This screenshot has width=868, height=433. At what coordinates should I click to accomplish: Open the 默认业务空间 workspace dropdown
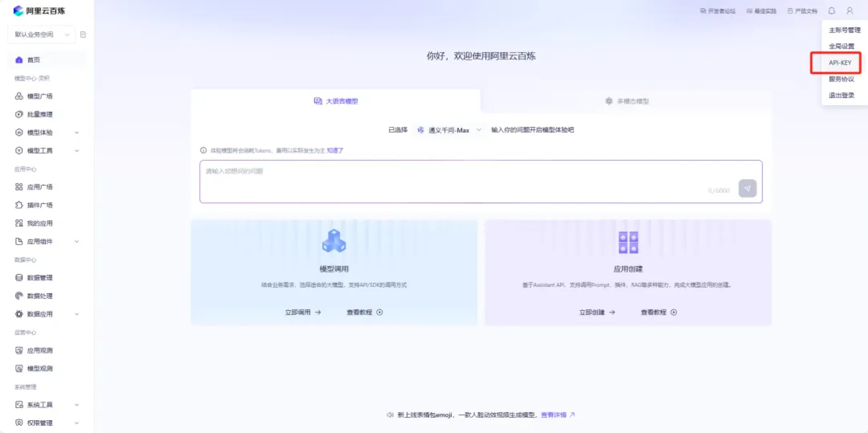(x=41, y=34)
